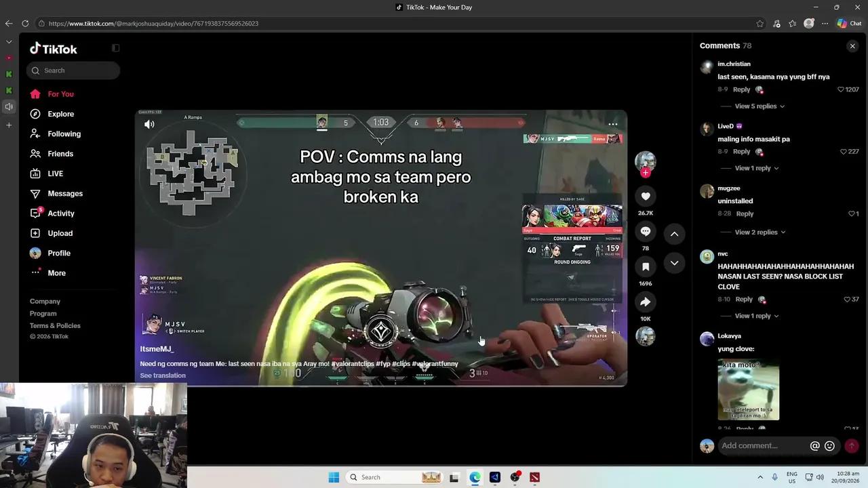868x488 pixels.
Task: Like im.christian's comment with 1207 likes
Action: [x=841, y=89]
